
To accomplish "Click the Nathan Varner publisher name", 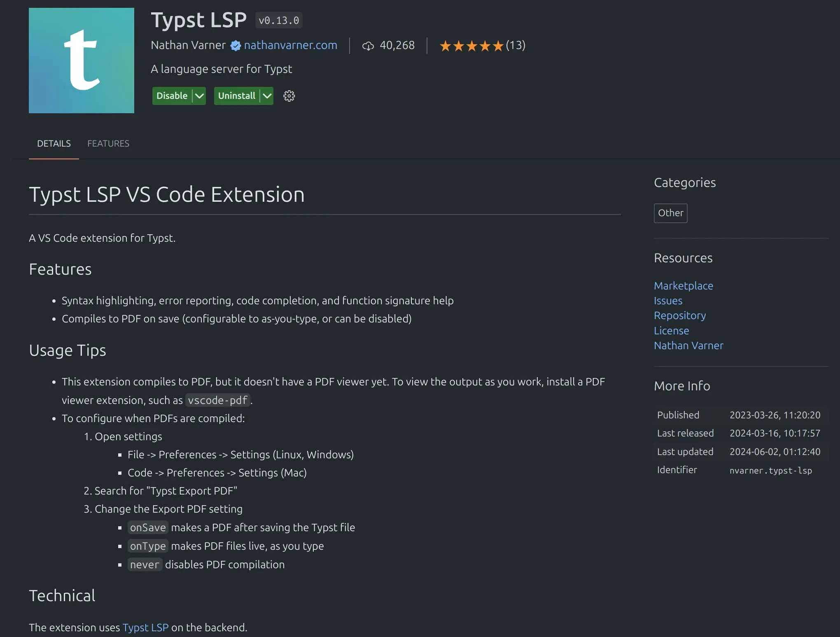I will (188, 45).
